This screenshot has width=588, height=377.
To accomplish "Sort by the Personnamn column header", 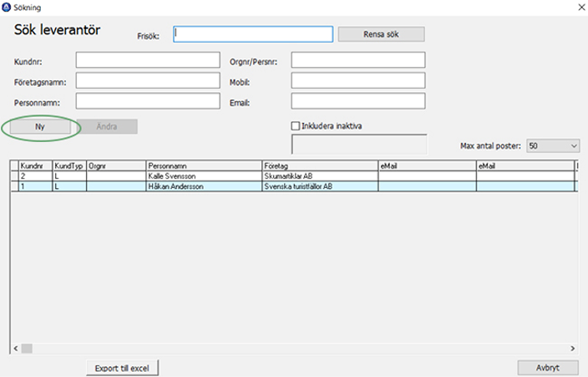I will [204, 166].
